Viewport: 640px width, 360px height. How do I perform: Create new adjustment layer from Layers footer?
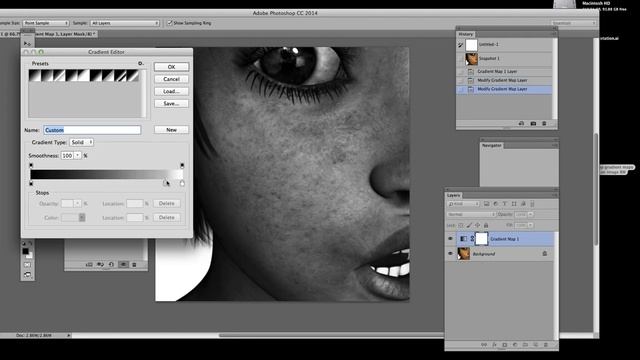pos(515,345)
